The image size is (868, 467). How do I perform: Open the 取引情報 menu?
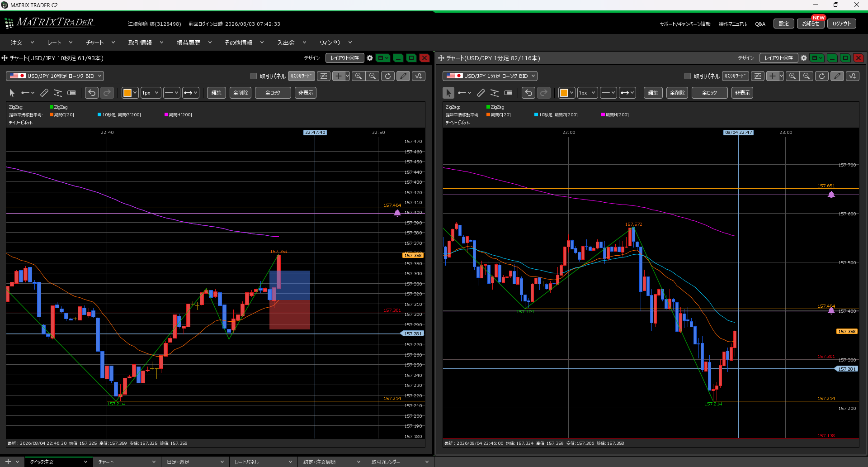146,43
